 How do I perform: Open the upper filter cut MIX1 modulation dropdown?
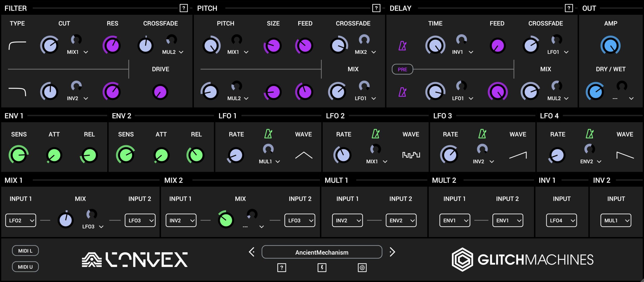pos(77,52)
